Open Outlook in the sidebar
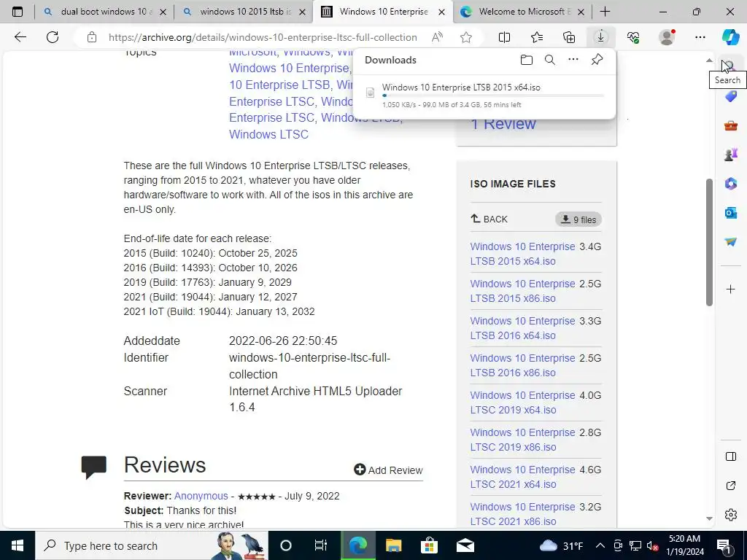The height and width of the screenshot is (560, 747). [x=731, y=212]
